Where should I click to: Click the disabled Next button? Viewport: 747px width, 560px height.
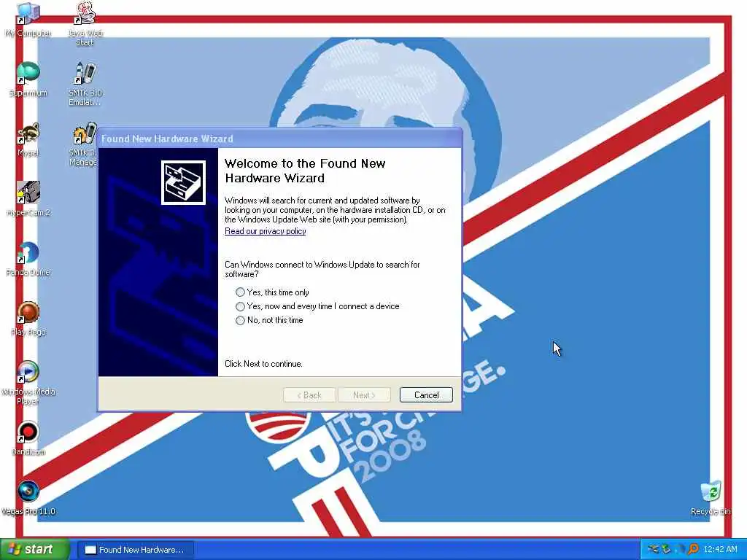point(365,395)
